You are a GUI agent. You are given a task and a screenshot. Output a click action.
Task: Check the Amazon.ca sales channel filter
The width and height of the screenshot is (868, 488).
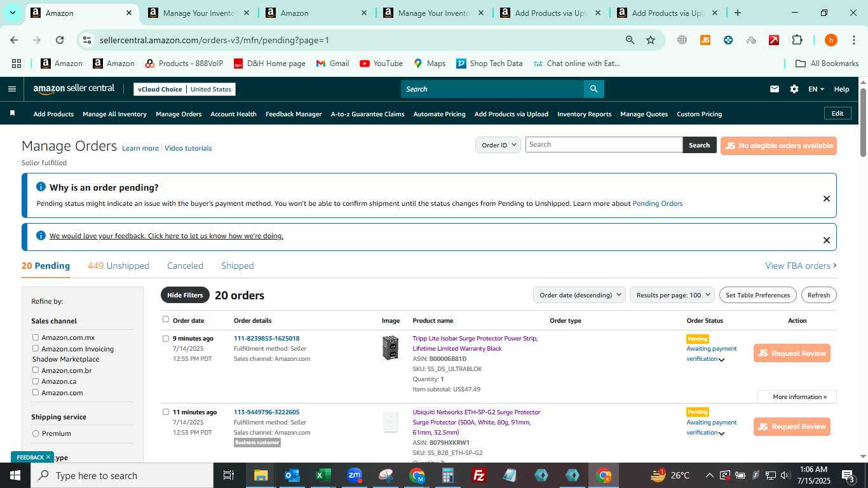tap(36, 381)
